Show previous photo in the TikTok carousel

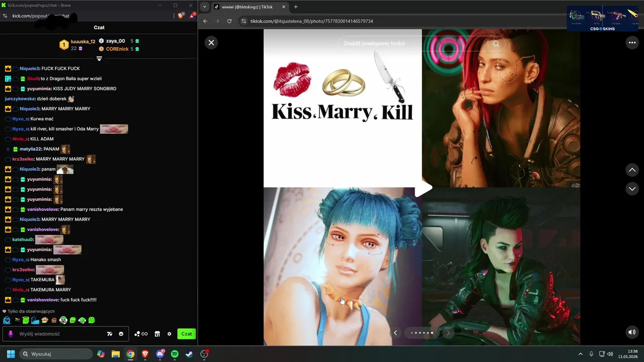click(x=395, y=333)
